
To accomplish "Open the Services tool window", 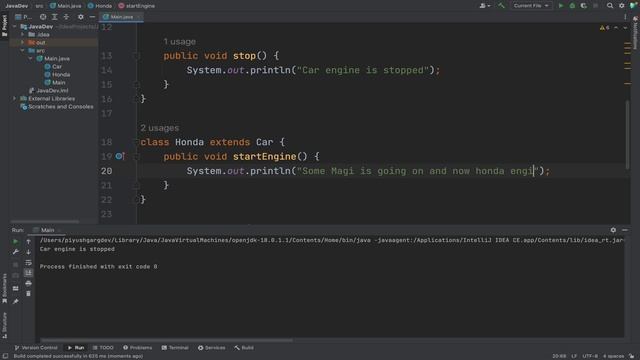I will [211, 348].
